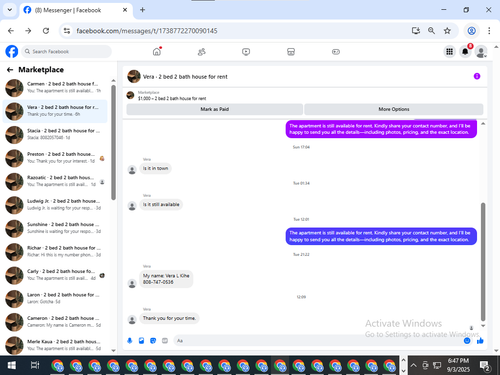Open the Marketplace storefront icon
Image resolution: width=500 pixels, height=375 pixels.
pos(291,52)
